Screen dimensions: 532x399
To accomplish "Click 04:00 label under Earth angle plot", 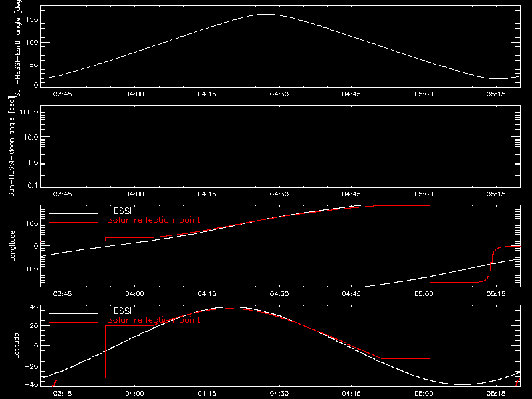I will (x=135, y=94).
